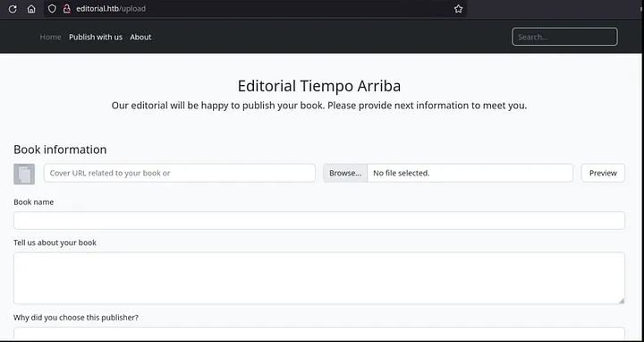Open the Publish with us nav link
This screenshot has width=644, height=342.
[x=96, y=37]
